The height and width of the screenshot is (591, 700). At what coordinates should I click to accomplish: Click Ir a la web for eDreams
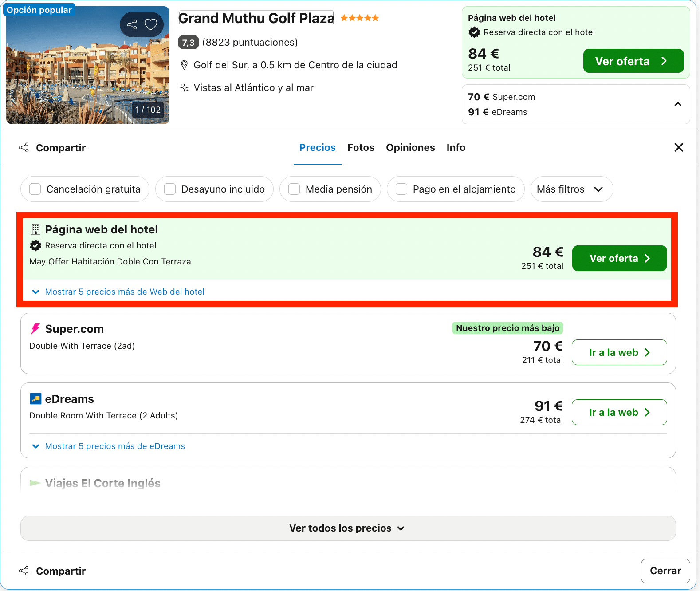[619, 412]
